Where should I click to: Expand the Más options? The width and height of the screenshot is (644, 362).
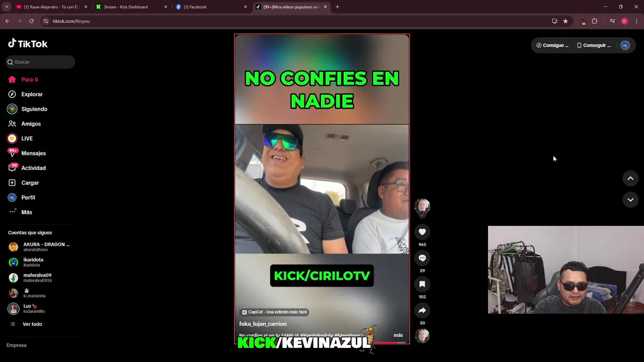point(27,212)
